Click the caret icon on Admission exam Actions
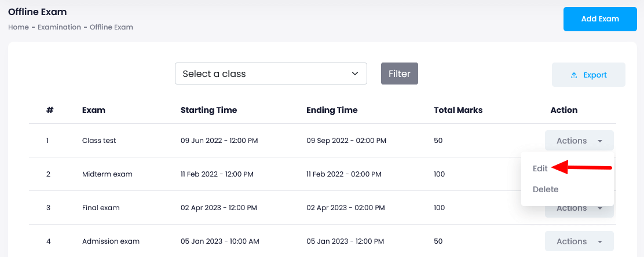644x257 pixels. click(599, 242)
